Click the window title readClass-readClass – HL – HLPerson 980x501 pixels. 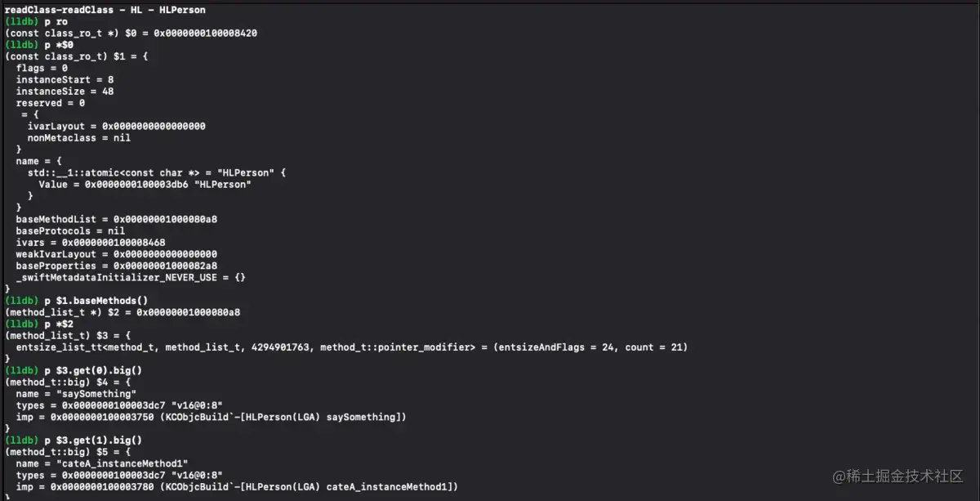(105, 10)
